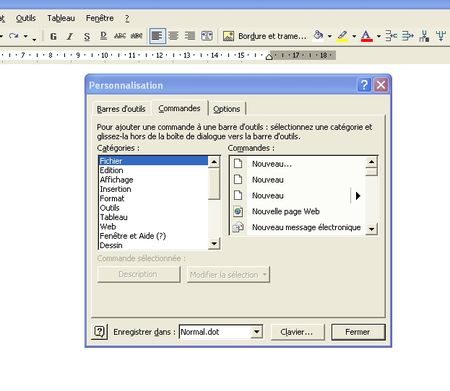Click the Modifier la sélection button

(228, 275)
